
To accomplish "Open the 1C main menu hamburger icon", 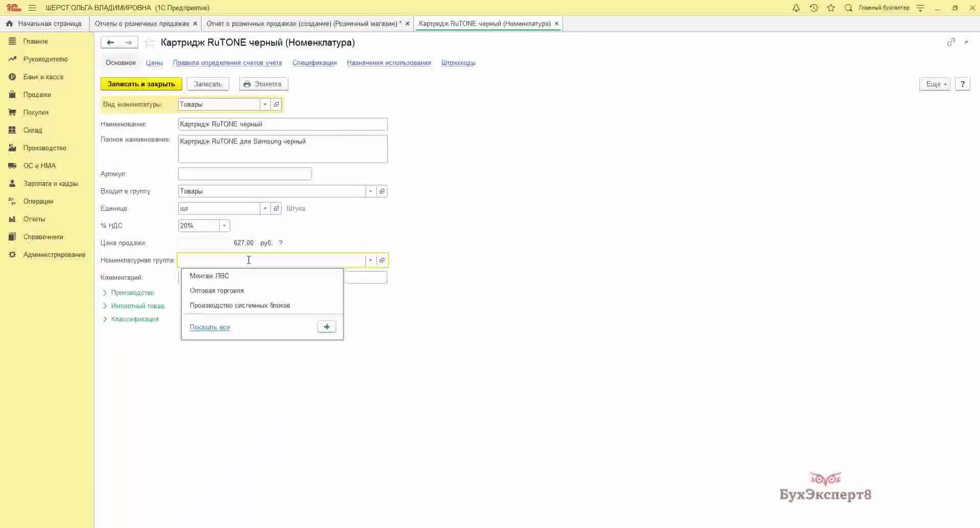I will [x=32, y=8].
